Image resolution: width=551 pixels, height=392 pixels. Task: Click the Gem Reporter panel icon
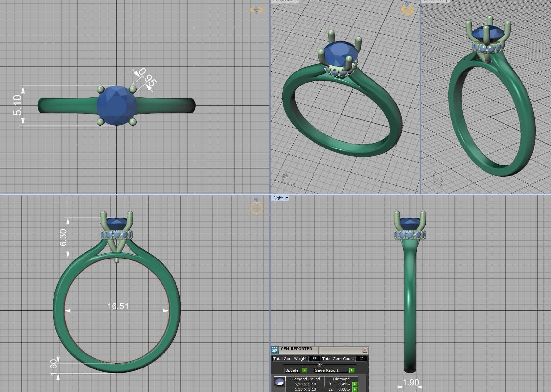pos(275,350)
